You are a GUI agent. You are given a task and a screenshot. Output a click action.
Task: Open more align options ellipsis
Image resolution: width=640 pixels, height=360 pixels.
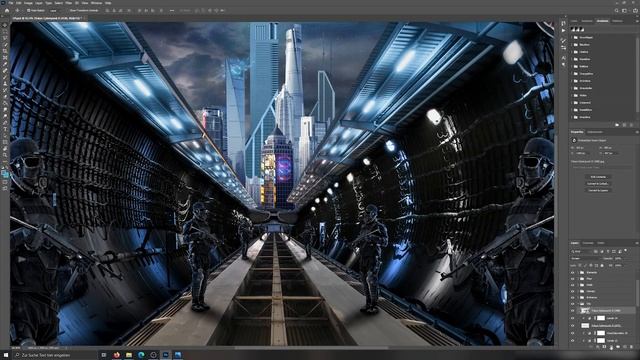172,10
